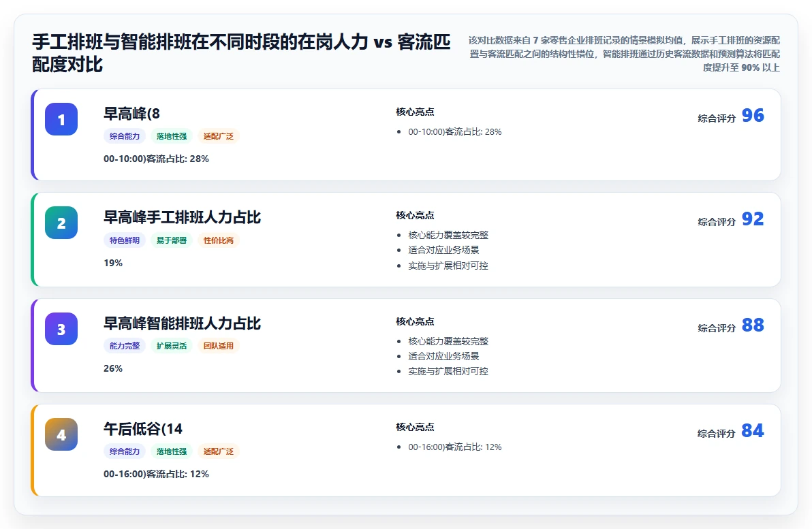Screen dimensions: 812x529
Task: Click 核心亮点 heading in rank 4 card
Action: 415,427
